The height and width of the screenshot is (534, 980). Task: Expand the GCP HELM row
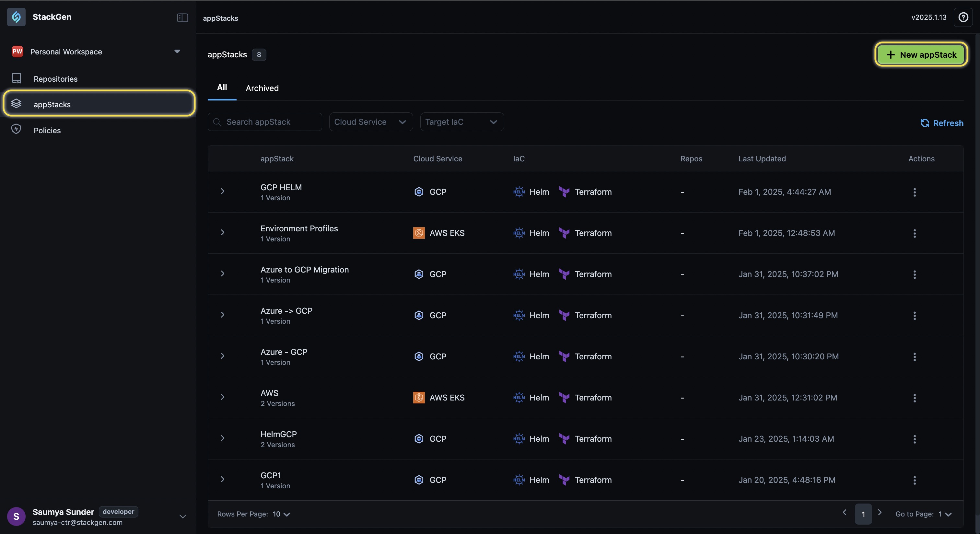223,191
